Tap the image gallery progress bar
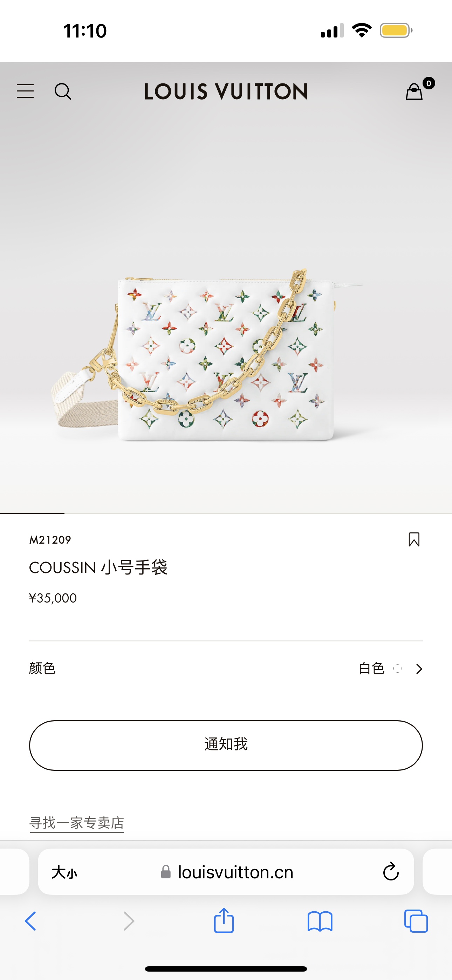452x980 pixels. click(226, 513)
